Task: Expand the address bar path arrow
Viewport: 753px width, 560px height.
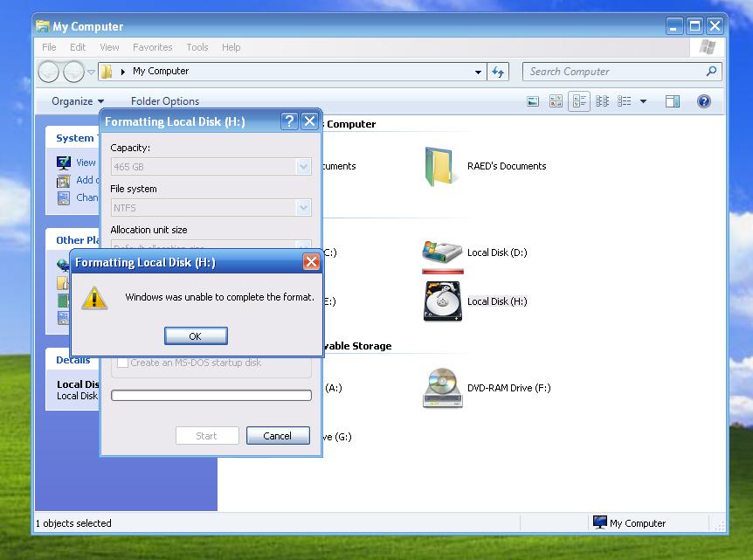Action: 123,72
